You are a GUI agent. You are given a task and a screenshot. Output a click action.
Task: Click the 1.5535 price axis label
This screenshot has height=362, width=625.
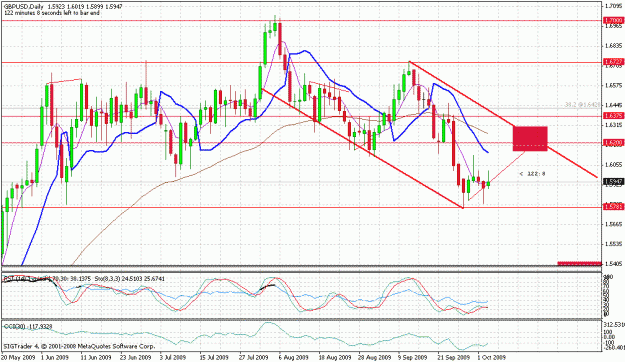615,244
